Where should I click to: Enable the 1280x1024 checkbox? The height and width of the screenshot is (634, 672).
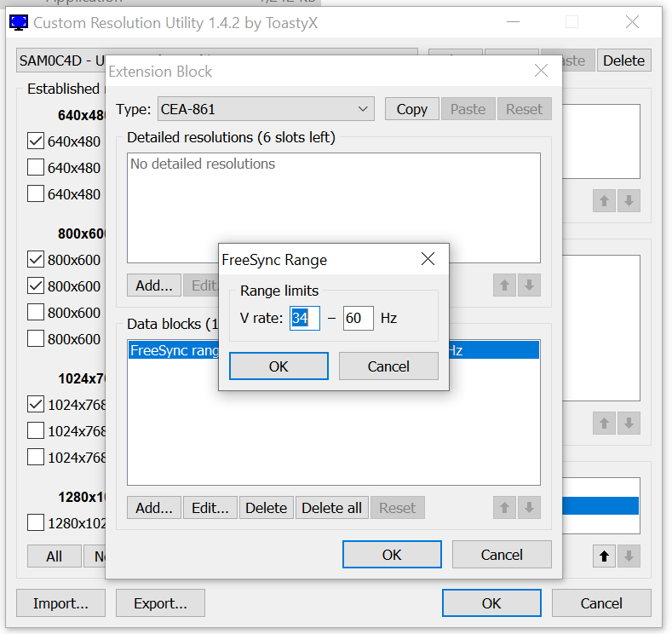click(x=36, y=522)
